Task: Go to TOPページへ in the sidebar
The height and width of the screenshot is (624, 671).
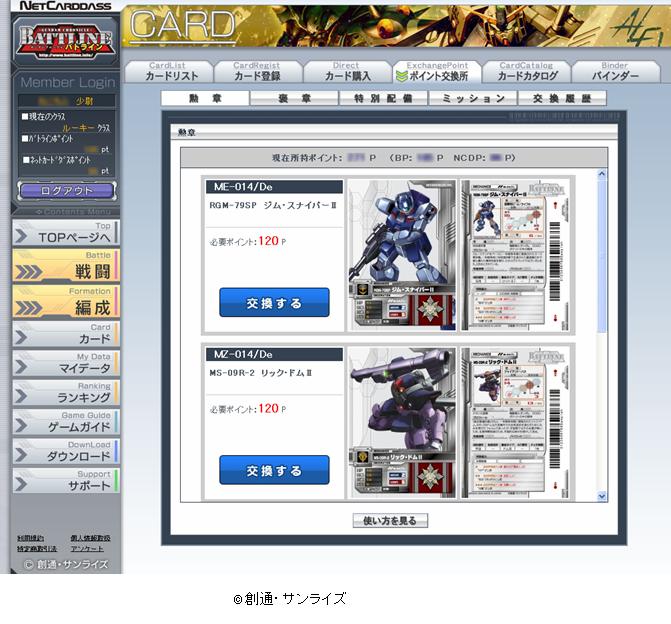Action: click(65, 233)
